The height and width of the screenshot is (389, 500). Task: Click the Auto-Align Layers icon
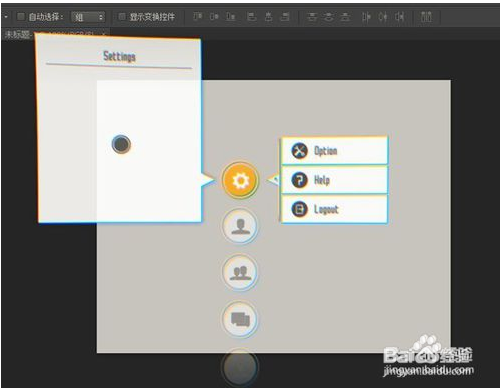(426, 16)
